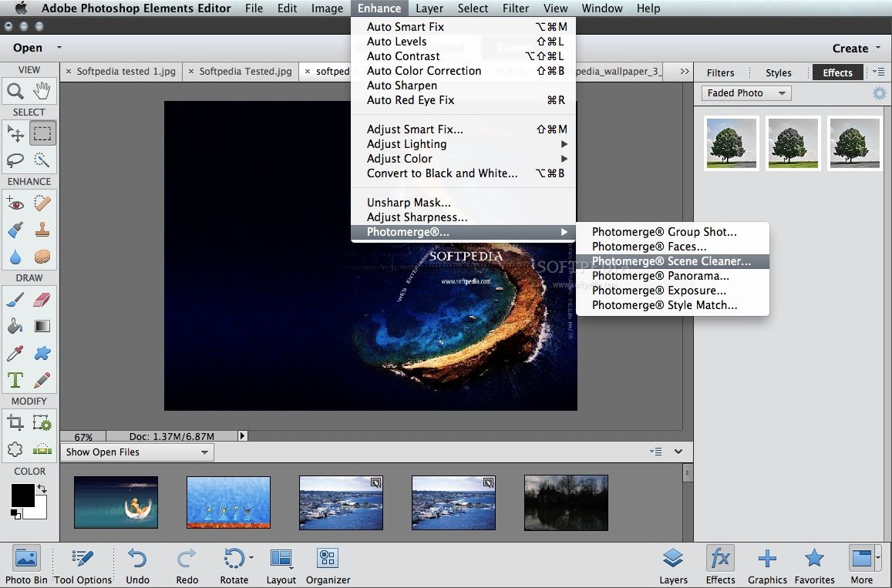Switch to the Filters tab
Image resolution: width=892 pixels, height=588 pixels.
coord(720,72)
